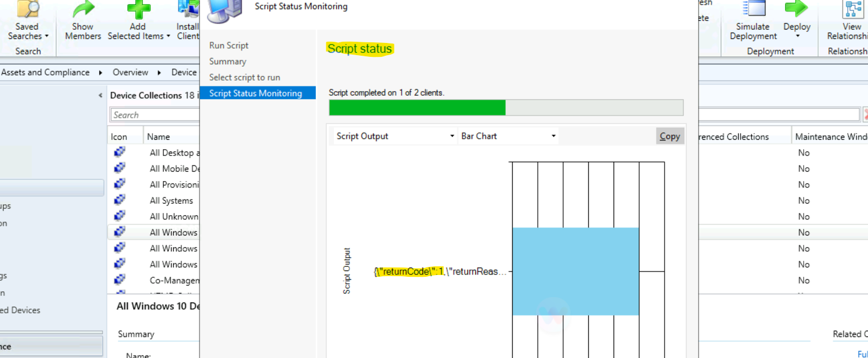Click the script completion progress bar
The image size is (868, 358).
[x=506, y=107]
